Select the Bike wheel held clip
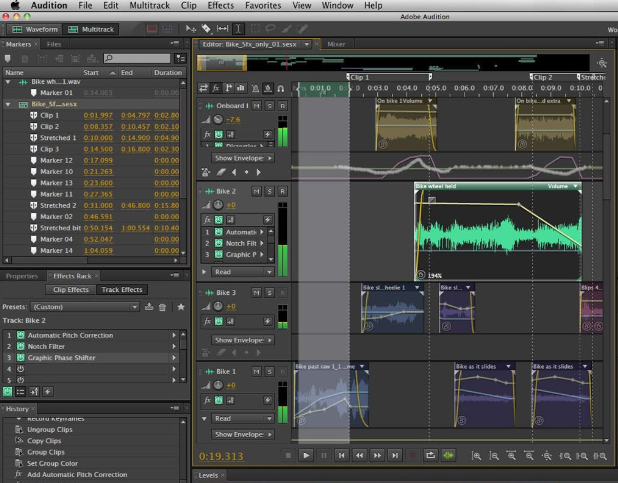This screenshot has width=618, height=483. click(x=498, y=233)
